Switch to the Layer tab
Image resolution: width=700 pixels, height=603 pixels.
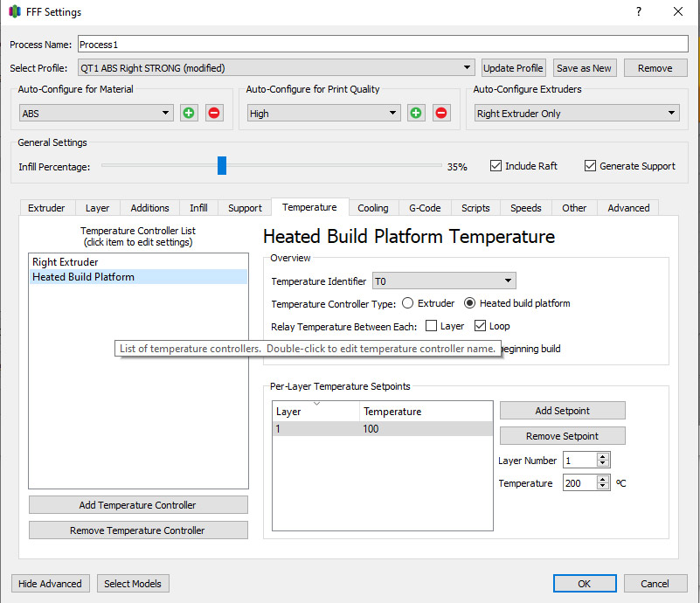tap(97, 208)
